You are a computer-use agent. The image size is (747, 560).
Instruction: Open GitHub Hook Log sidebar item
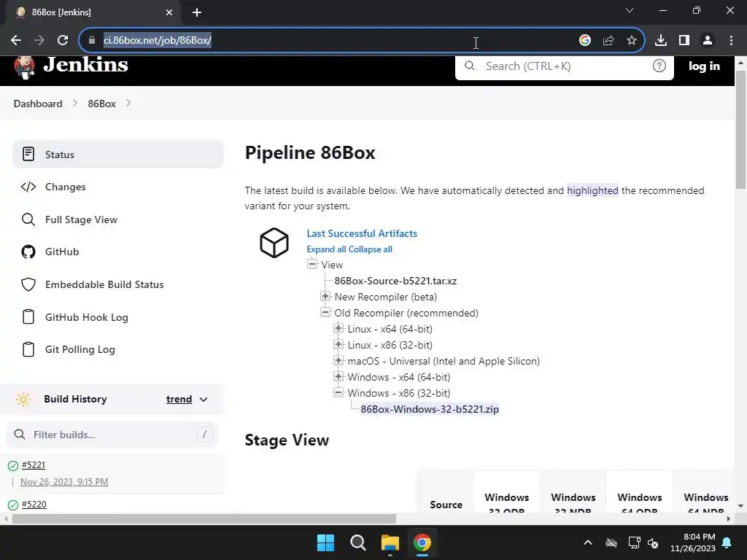point(117,316)
